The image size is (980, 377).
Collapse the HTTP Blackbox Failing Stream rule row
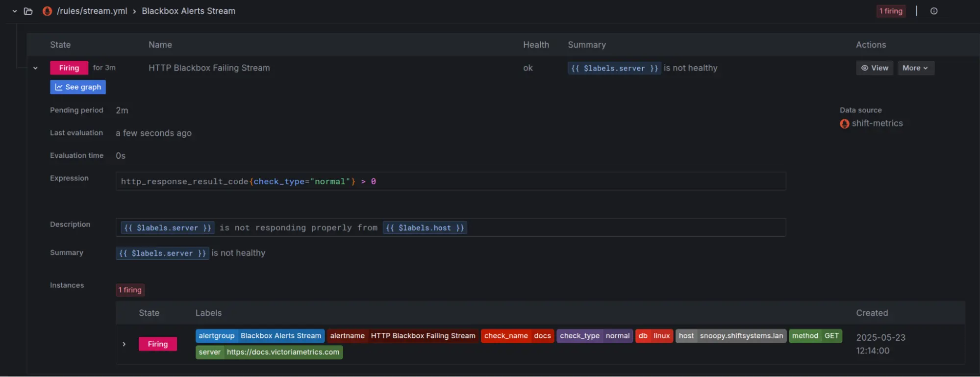point(35,68)
